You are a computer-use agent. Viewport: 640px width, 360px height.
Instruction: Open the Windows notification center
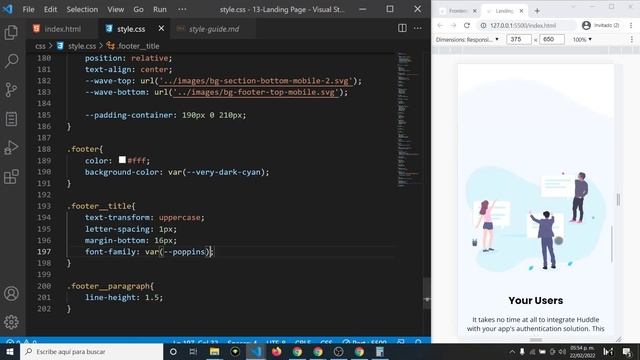pos(627,351)
